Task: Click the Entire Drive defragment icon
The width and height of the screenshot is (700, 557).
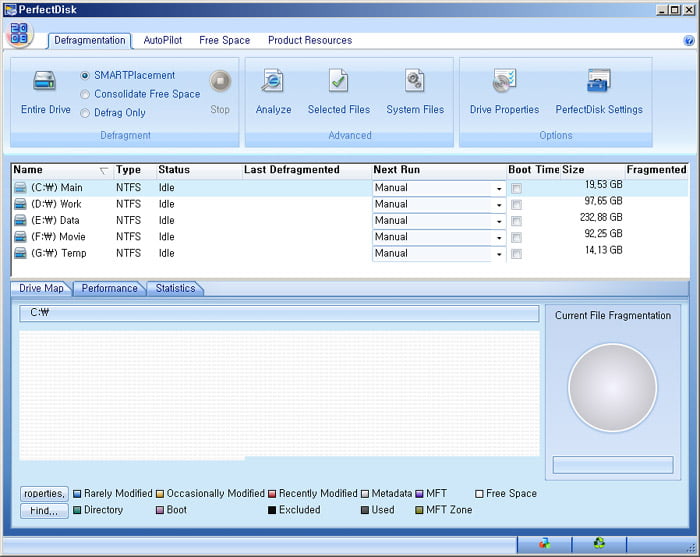Action: coord(45,82)
